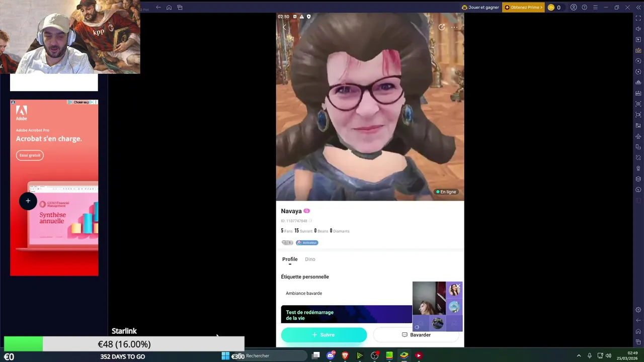Start a chat with Bavarder button
644x362 pixels.
point(416,335)
